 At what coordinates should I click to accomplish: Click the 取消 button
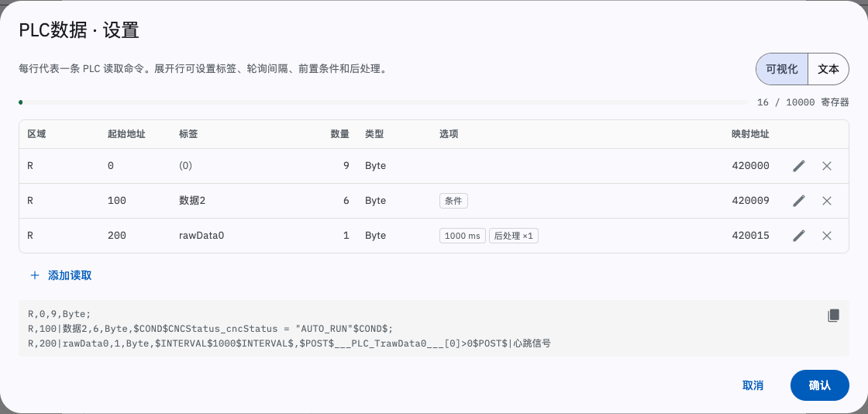click(x=753, y=385)
